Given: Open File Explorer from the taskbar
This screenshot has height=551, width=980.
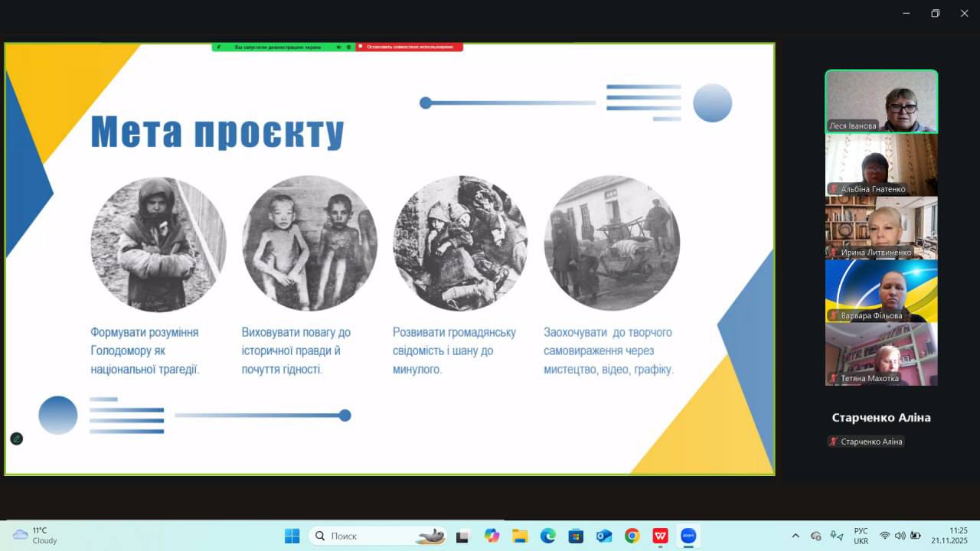Looking at the screenshot, I should [520, 536].
